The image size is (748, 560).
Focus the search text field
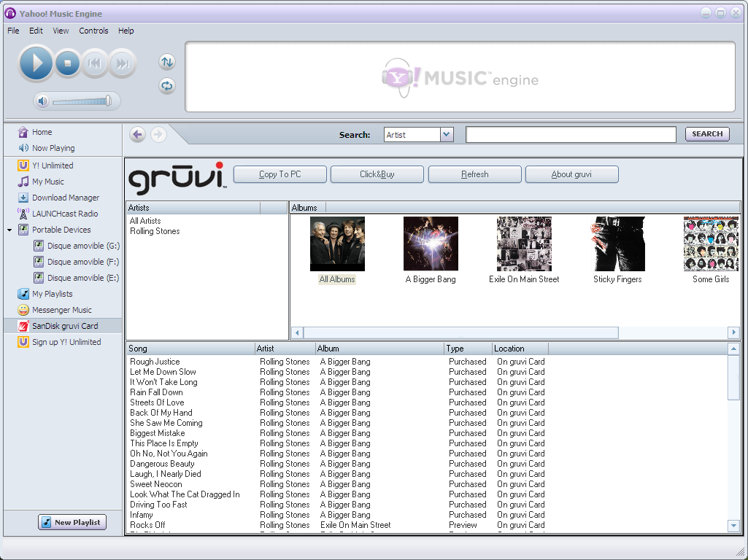tap(571, 134)
